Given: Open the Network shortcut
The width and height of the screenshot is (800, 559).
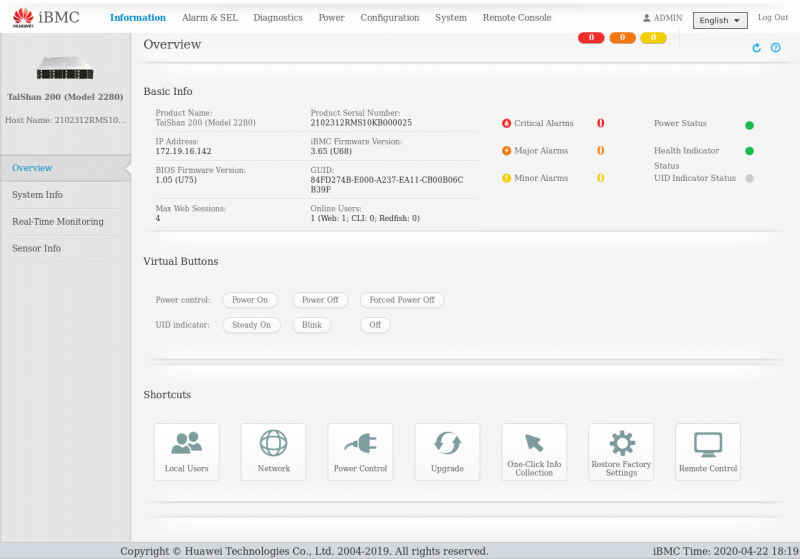Looking at the screenshot, I should (x=273, y=452).
